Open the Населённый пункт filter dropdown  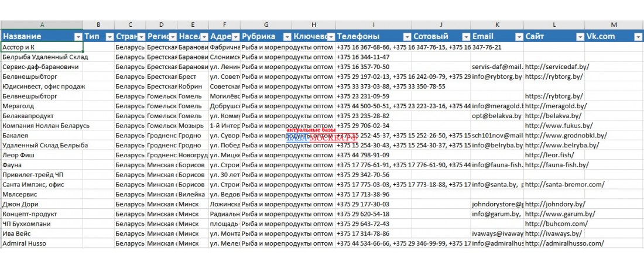[204, 36]
